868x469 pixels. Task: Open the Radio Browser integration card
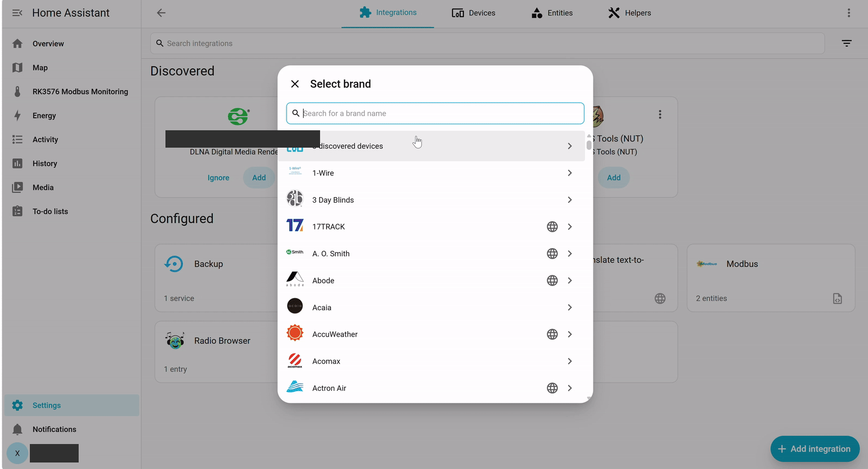click(x=216, y=352)
